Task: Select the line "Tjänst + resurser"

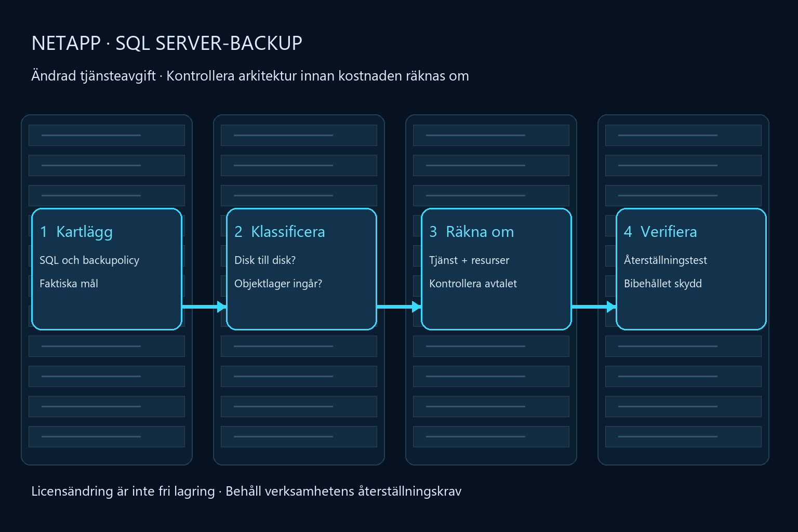Action: coord(469,260)
